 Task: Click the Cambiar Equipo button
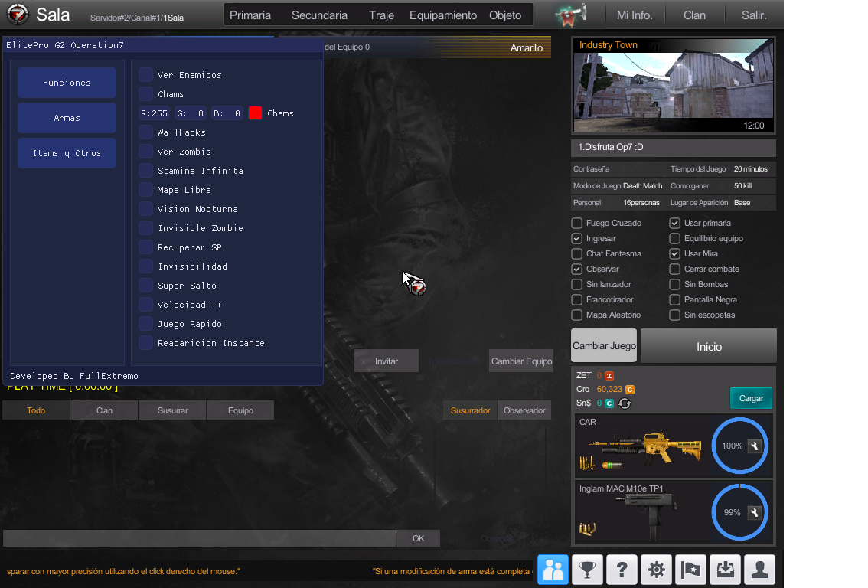point(521,361)
